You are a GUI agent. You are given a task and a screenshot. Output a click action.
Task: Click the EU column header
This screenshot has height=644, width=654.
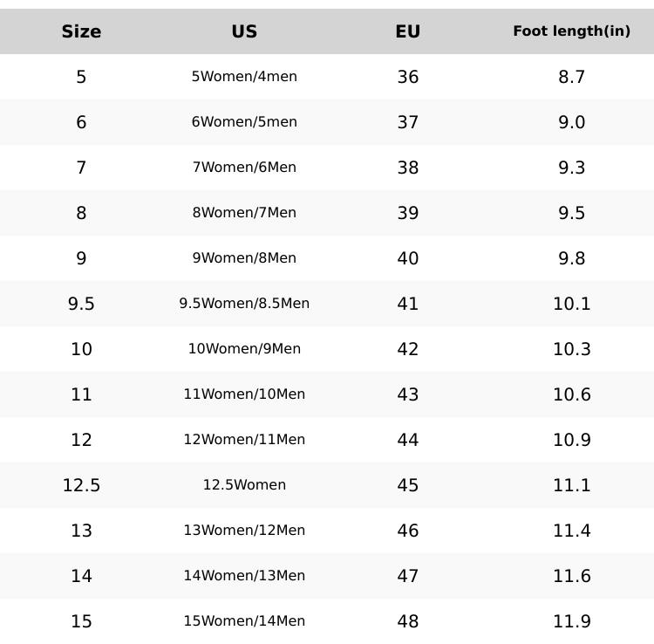coord(407,31)
